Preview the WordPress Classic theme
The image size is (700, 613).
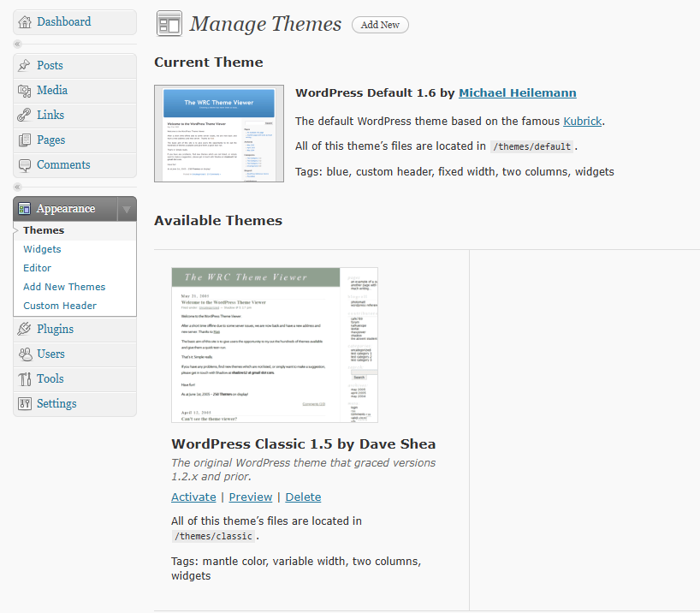pos(251,497)
